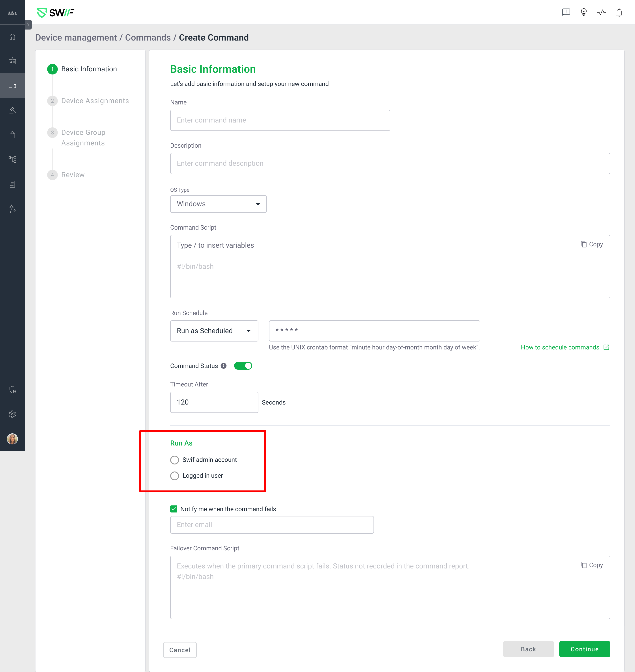The width and height of the screenshot is (635, 672).
Task: Copy the Failover Command Script
Action: tap(592, 565)
